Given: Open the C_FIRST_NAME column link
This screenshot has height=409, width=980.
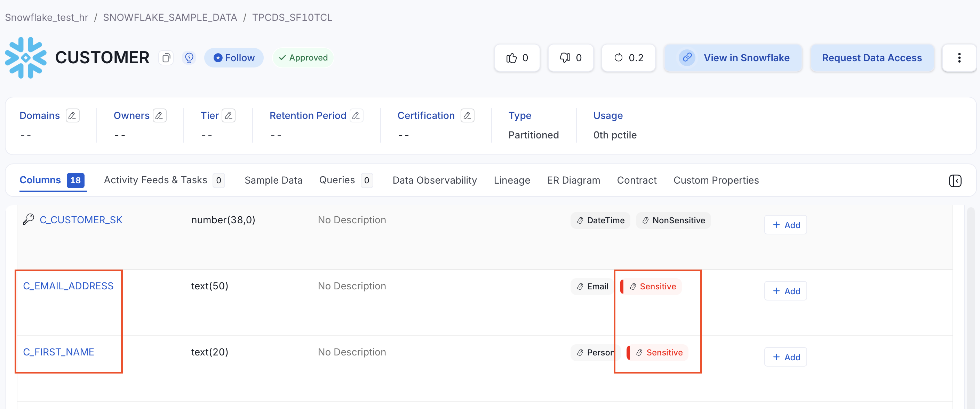Looking at the screenshot, I should (58, 352).
